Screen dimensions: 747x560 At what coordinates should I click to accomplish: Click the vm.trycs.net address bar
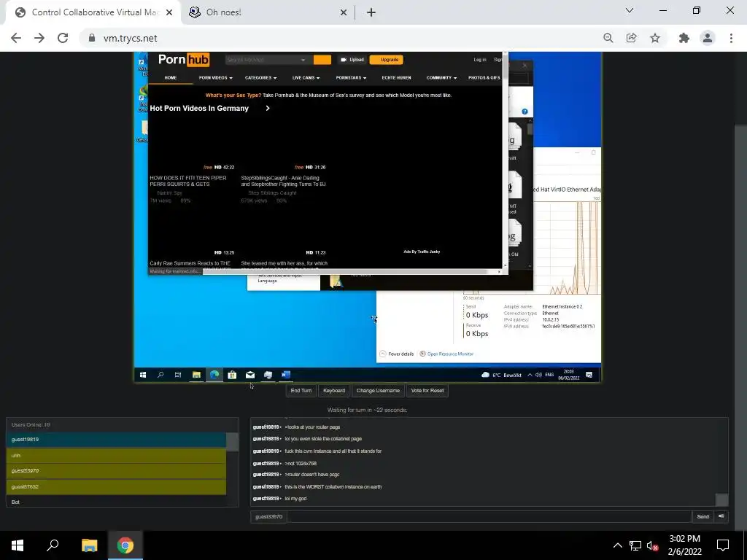pos(333,38)
